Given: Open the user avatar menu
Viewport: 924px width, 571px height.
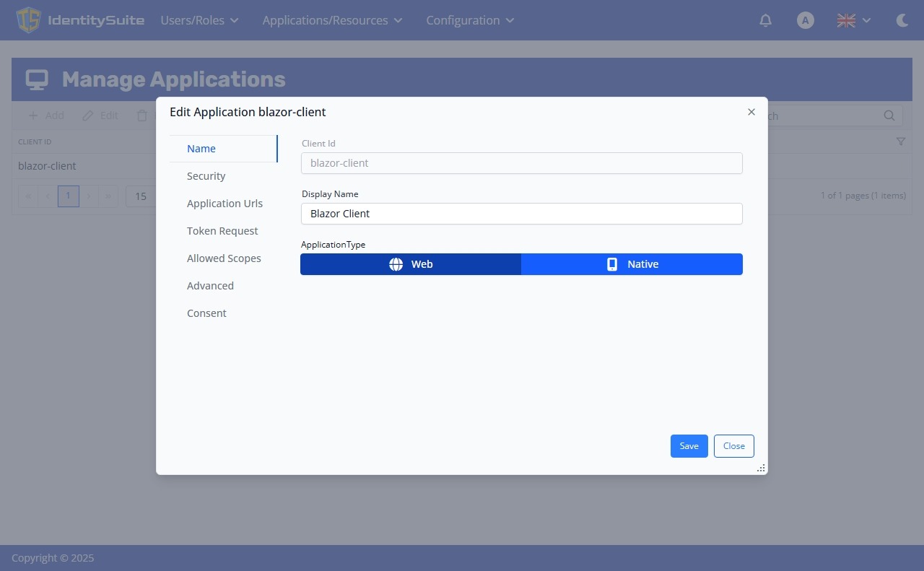Looking at the screenshot, I should 805,20.
